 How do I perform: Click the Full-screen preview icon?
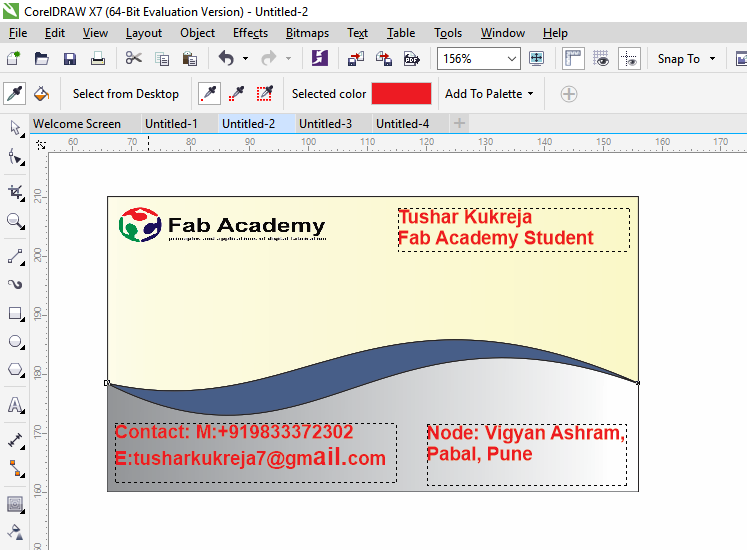[x=536, y=59]
